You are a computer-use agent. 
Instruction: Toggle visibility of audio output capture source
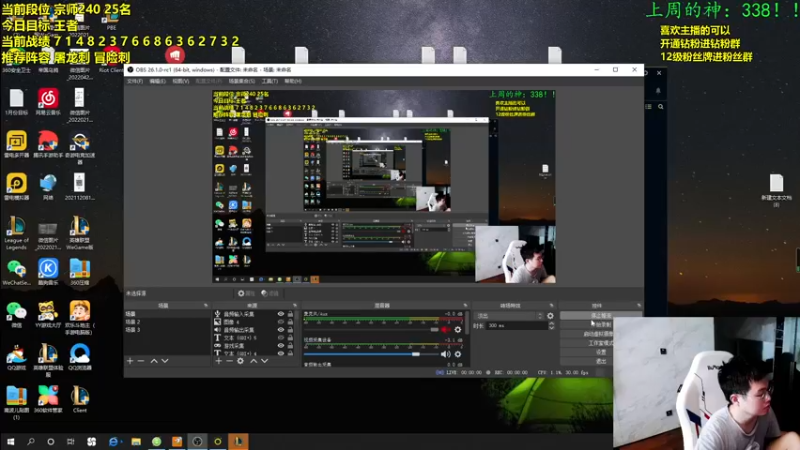(281, 330)
